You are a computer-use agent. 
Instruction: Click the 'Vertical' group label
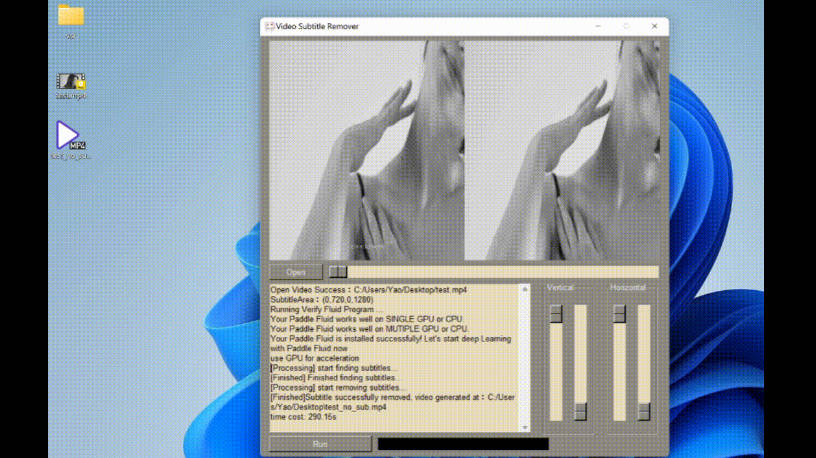559,287
